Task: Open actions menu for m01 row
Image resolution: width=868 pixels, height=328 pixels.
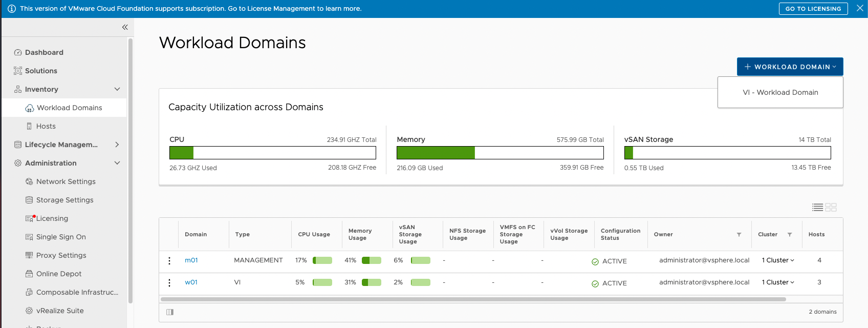Action: [169, 261]
